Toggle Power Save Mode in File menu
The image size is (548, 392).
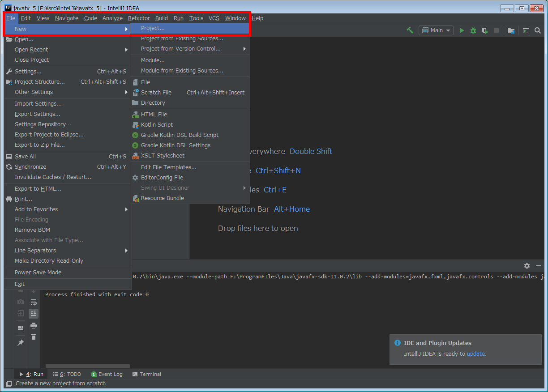[x=68, y=272]
